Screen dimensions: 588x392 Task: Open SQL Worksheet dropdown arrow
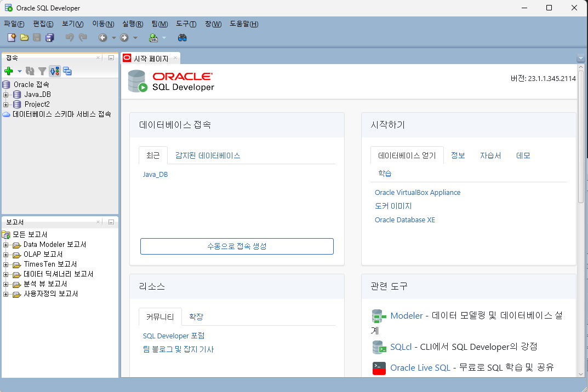point(164,37)
